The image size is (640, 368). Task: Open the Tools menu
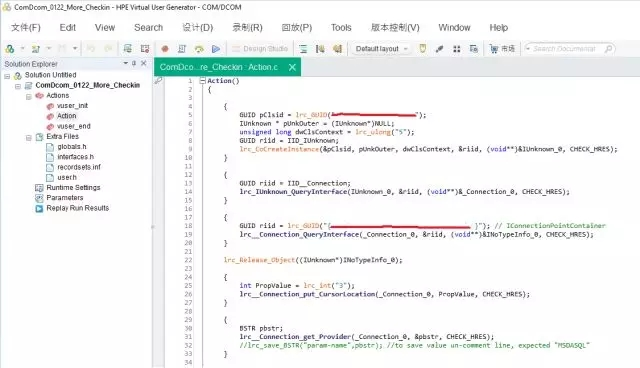[341, 27]
